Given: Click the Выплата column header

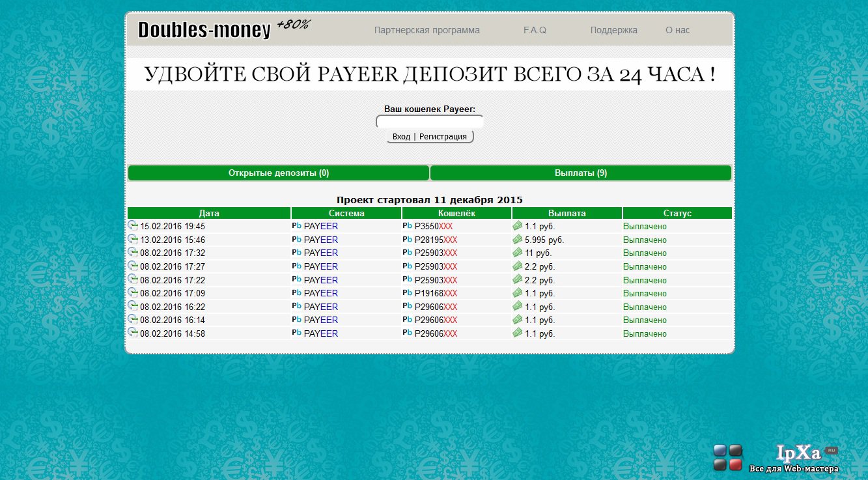Looking at the screenshot, I should click(567, 213).
